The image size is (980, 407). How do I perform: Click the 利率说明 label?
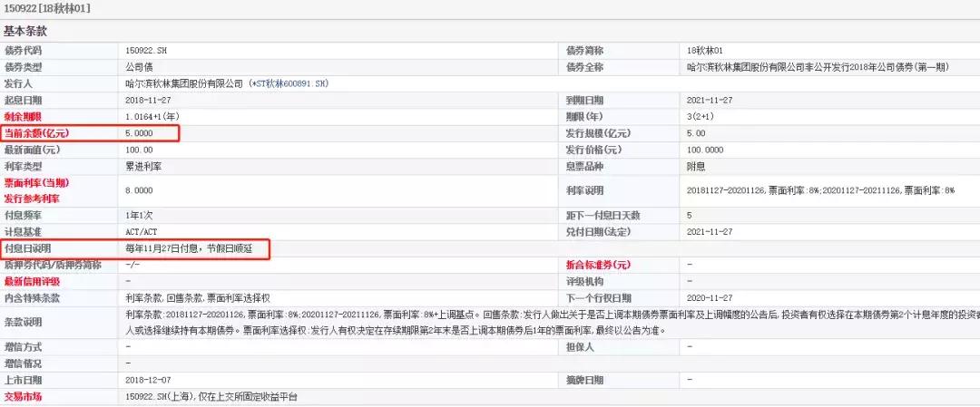click(x=584, y=191)
